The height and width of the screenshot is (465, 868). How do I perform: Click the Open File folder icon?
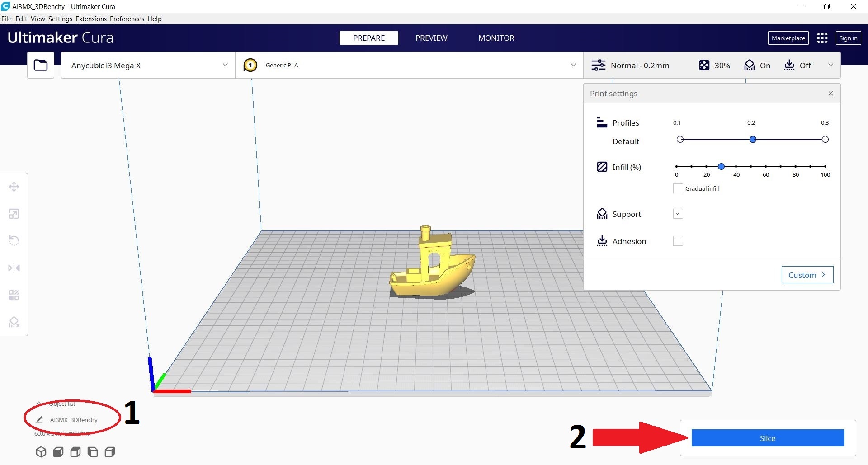click(41, 65)
